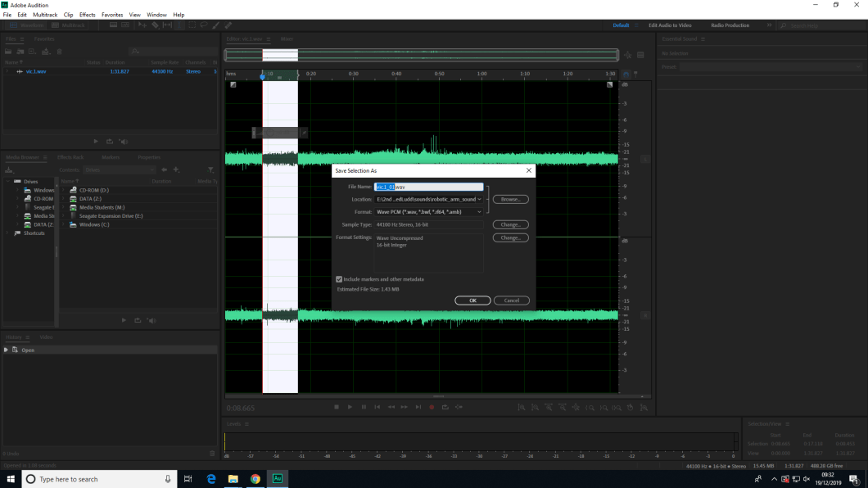Click the Stop button in transport controls
Viewport: 868px width, 488px height.
coord(337,407)
